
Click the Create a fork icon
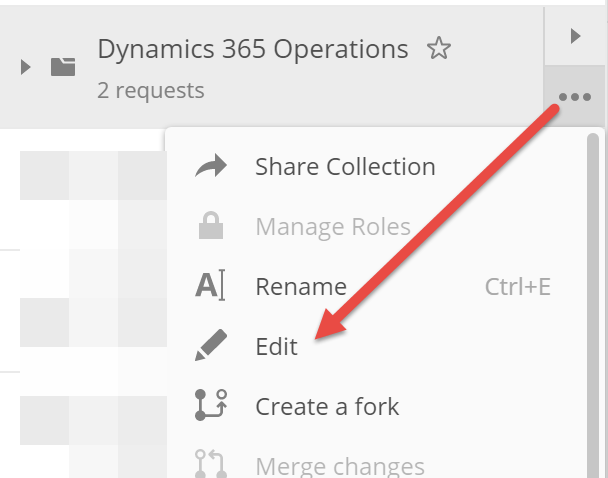(x=211, y=405)
